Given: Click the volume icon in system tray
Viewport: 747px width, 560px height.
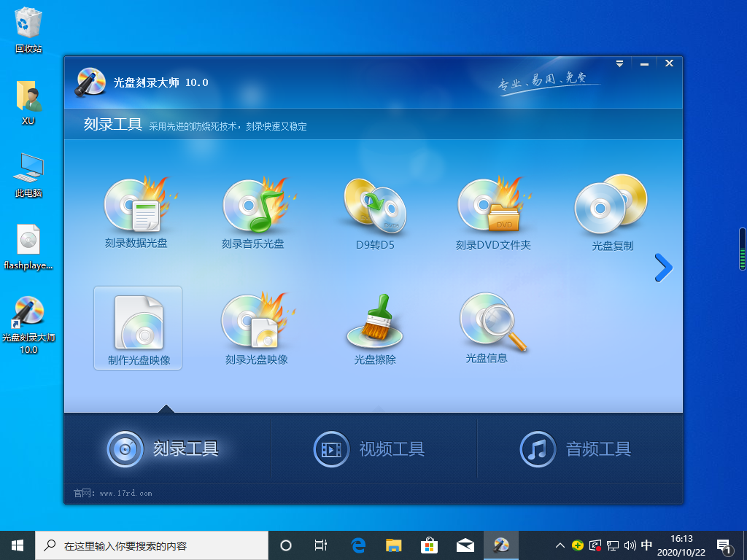Looking at the screenshot, I should 628,545.
